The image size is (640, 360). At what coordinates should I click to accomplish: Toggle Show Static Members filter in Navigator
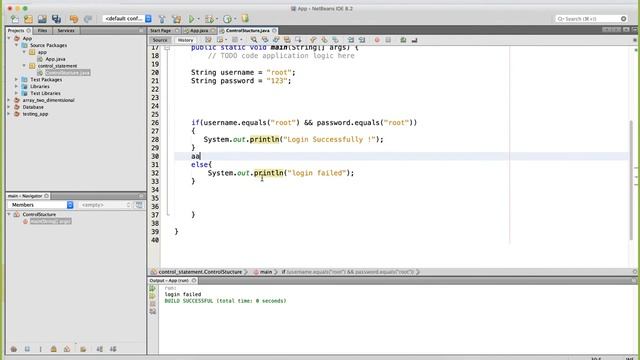pos(40,349)
